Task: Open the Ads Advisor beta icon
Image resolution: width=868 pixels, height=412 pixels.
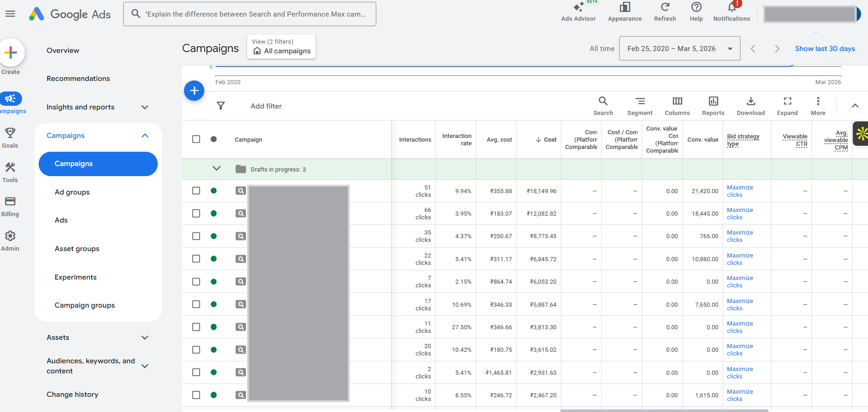Action: click(578, 11)
